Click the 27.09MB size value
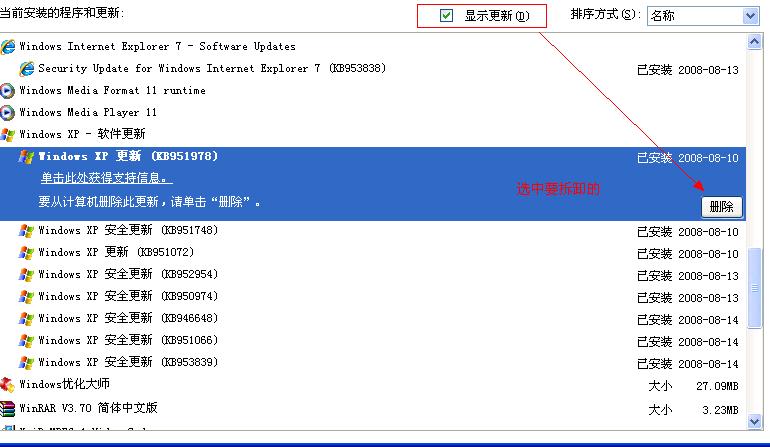770x447 pixels. click(717, 386)
